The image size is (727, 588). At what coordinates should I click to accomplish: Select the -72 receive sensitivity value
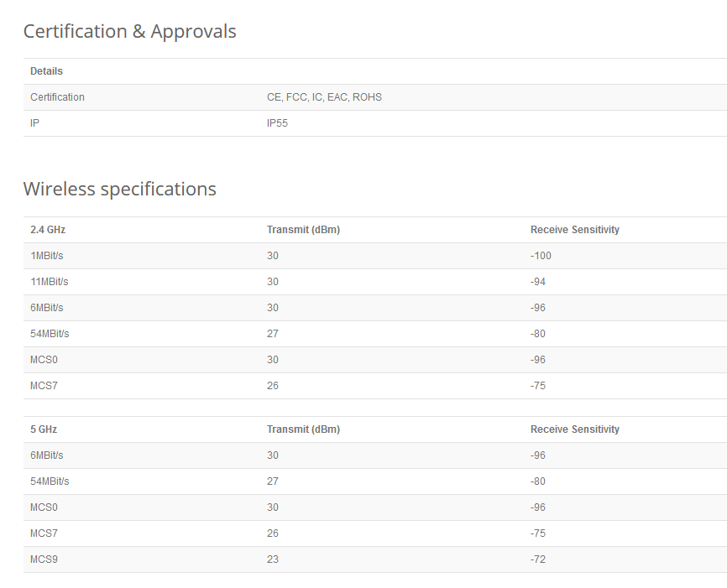tap(538, 559)
